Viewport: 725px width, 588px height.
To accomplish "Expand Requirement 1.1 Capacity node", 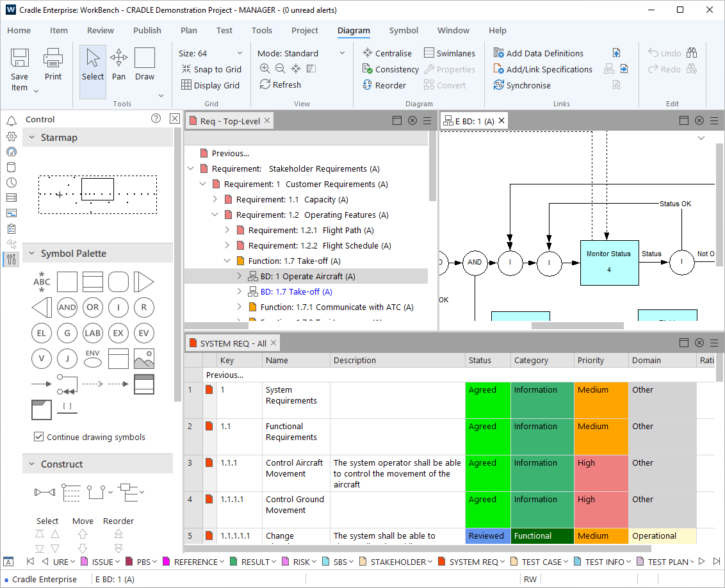I will pos(215,199).
